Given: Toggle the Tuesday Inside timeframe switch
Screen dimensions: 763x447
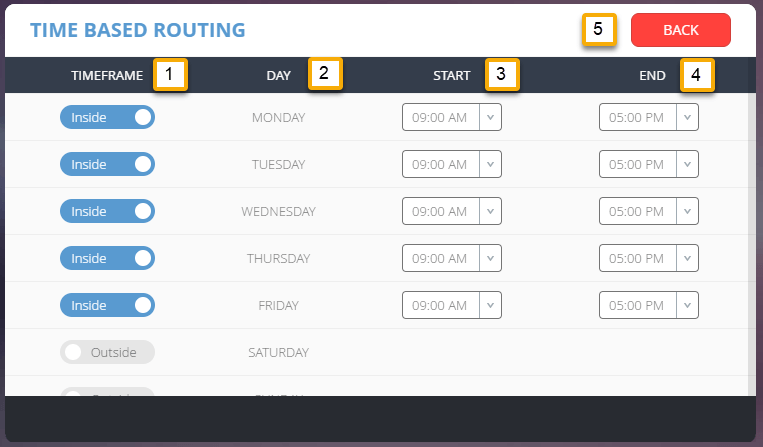Looking at the screenshot, I should point(107,164).
